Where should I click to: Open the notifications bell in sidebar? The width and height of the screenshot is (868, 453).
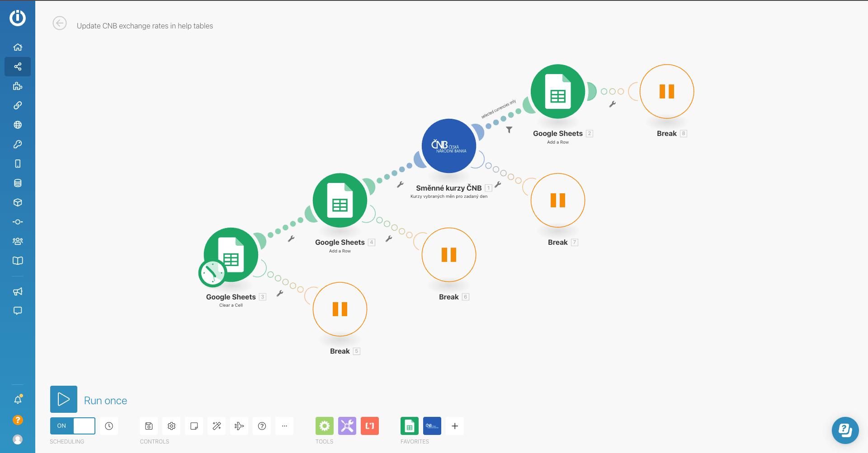(x=18, y=400)
